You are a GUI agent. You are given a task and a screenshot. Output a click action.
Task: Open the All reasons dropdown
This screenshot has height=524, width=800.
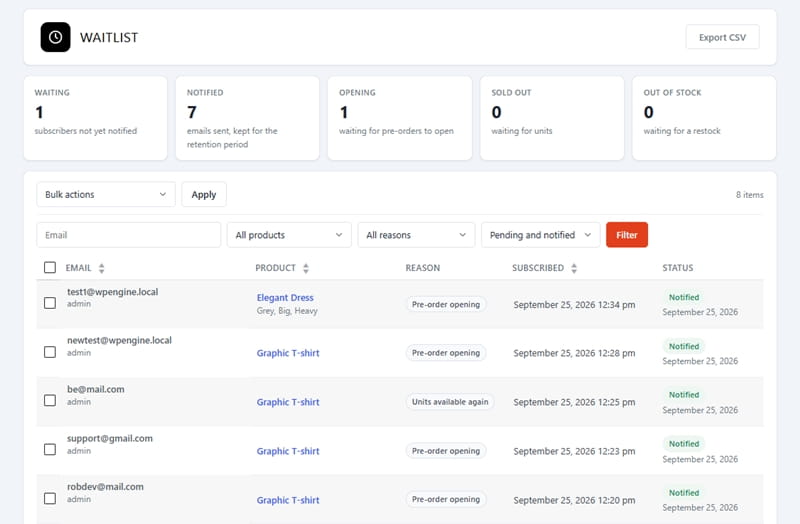tap(416, 235)
